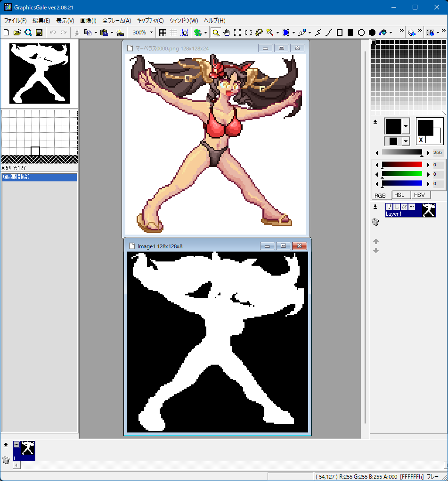Image resolution: width=448 pixels, height=481 pixels.
Task: Toggle the black grid display
Action: [x=163, y=32]
